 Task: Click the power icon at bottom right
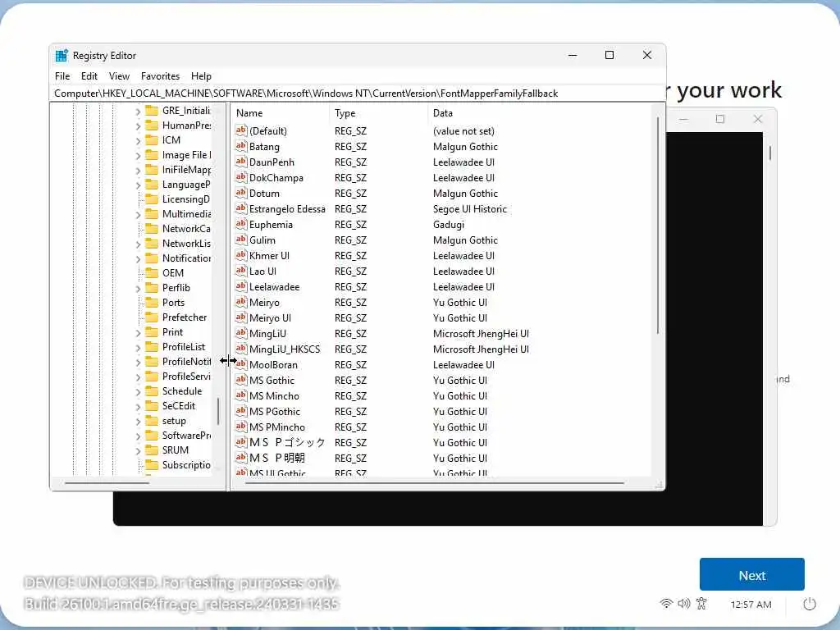pyautogui.click(x=810, y=604)
